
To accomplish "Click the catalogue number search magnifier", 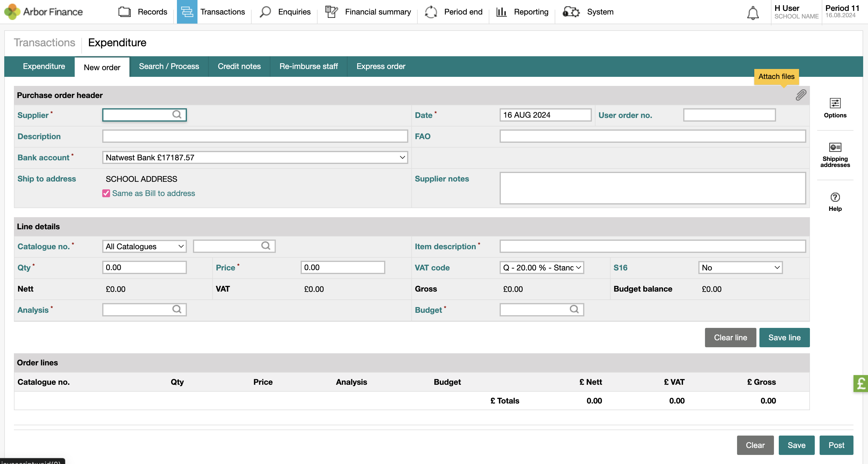I will (266, 246).
